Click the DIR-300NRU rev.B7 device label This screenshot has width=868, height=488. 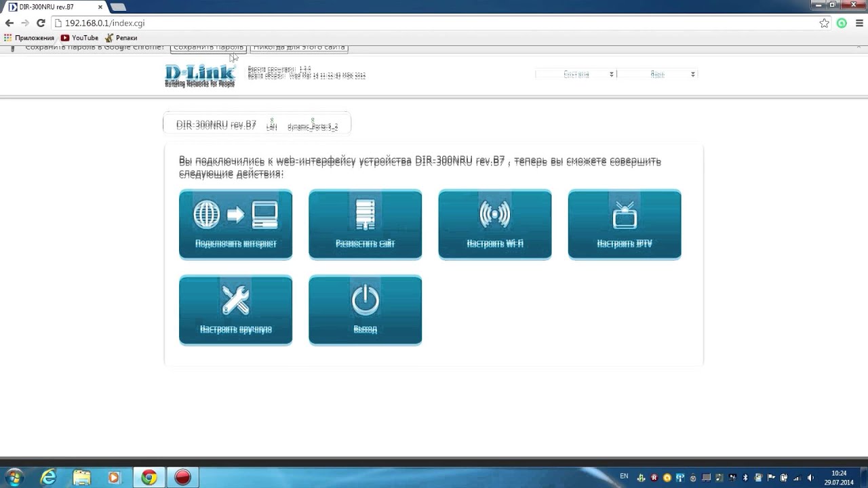tap(216, 125)
